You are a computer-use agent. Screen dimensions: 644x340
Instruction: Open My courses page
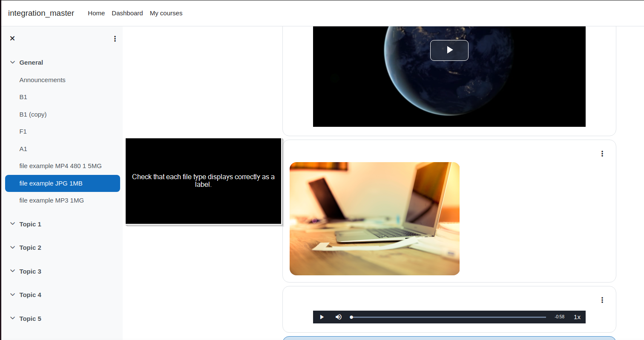166,13
